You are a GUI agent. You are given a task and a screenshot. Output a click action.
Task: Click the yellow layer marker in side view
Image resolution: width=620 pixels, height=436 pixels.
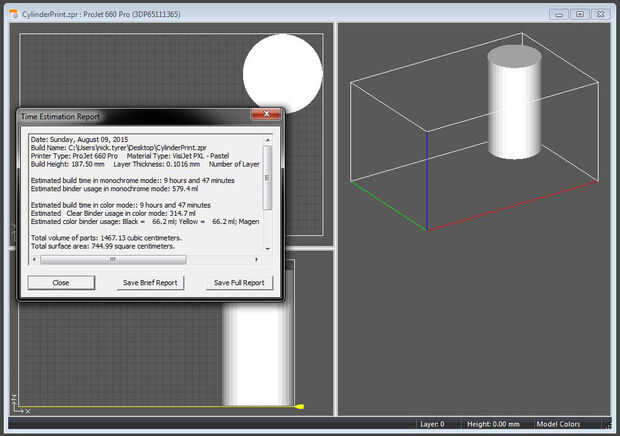point(300,406)
